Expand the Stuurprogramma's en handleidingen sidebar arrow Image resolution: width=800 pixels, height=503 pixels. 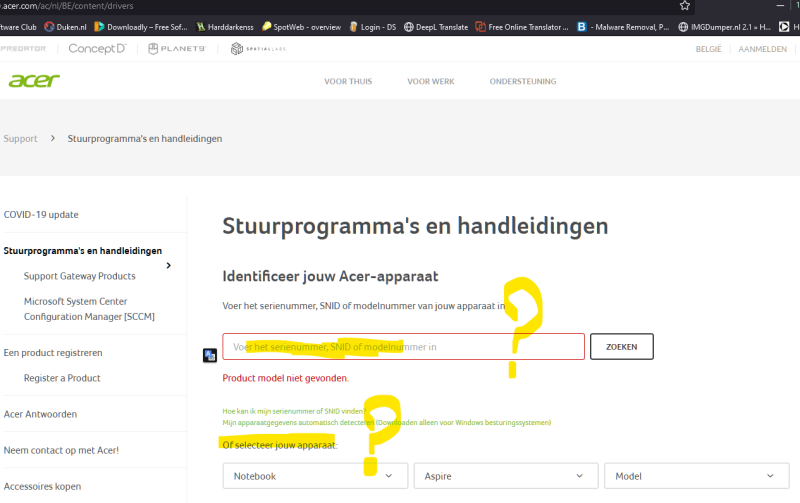click(168, 265)
